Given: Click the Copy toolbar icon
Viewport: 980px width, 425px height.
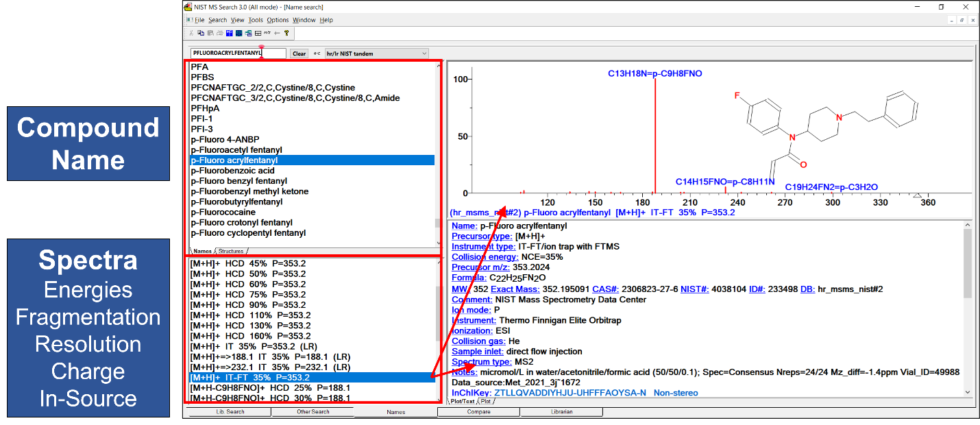Looking at the screenshot, I should [x=200, y=33].
